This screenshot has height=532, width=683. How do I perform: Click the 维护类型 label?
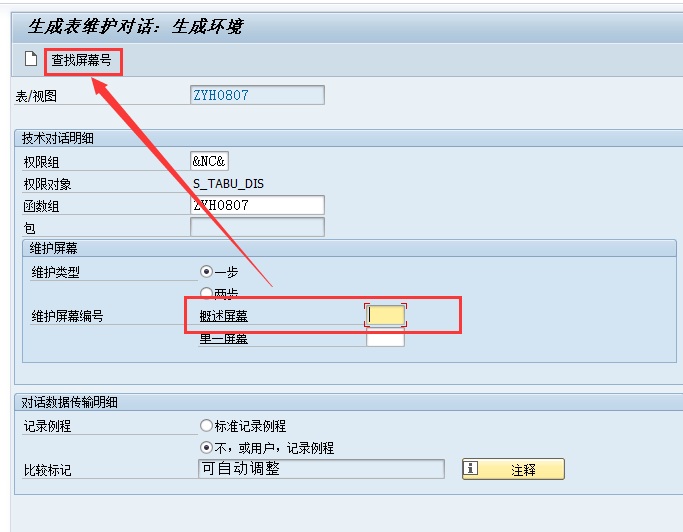[55, 272]
